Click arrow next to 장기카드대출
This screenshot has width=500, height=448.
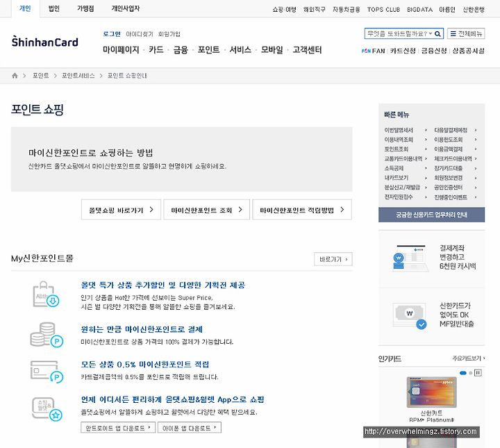[476, 168]
